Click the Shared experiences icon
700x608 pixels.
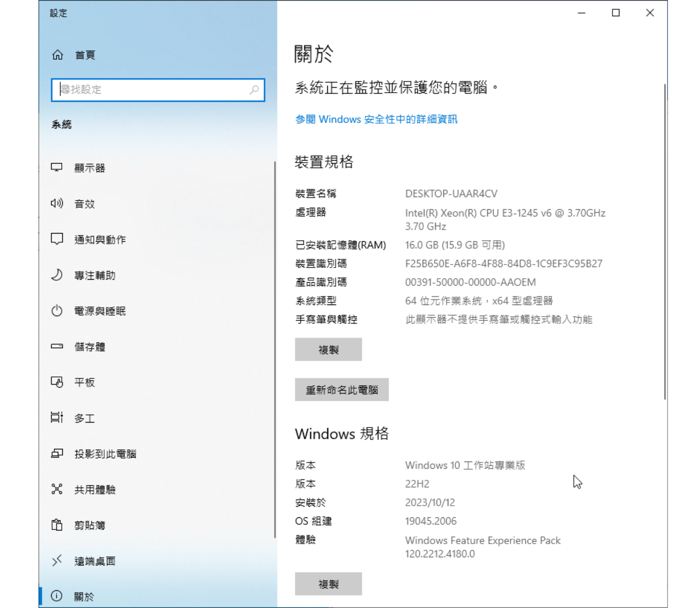tap(57, 489)
